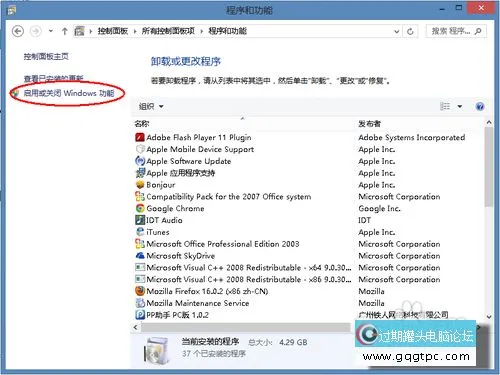
Task: Sort by the 名称 column header
Action: [x=142, y=124]
